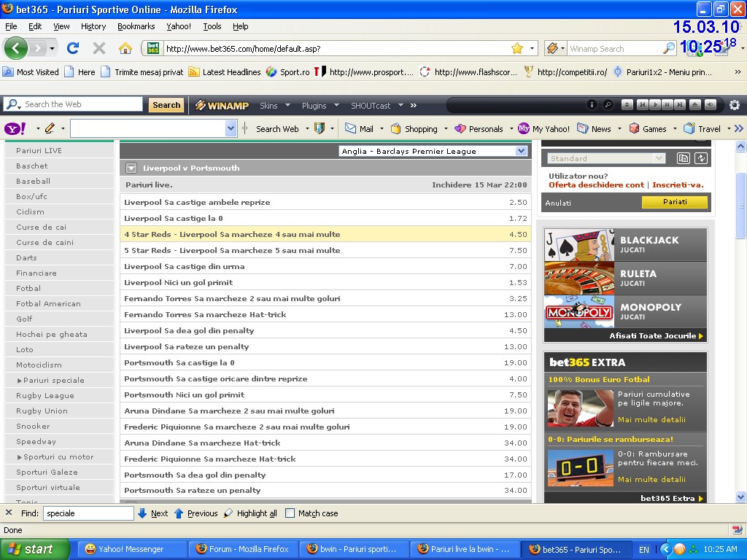Open Yahoo Personals from the toolbar

pos(479,128)
